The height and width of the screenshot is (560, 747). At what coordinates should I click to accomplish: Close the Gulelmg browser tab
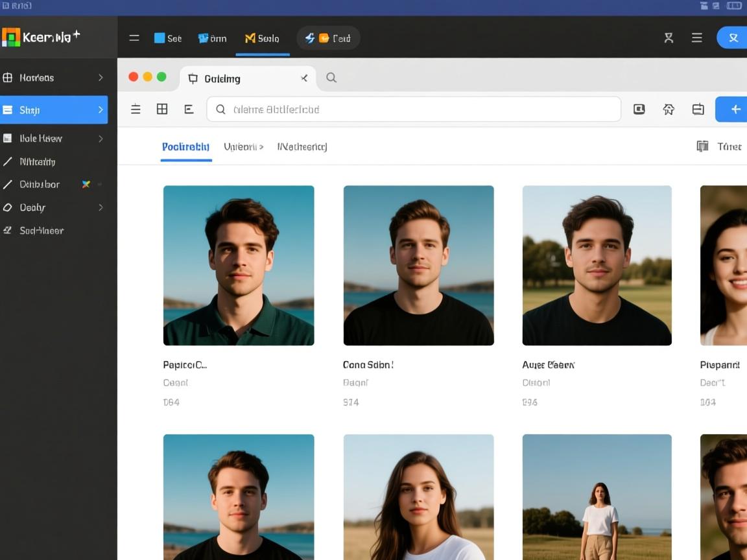tap(304, 78)
